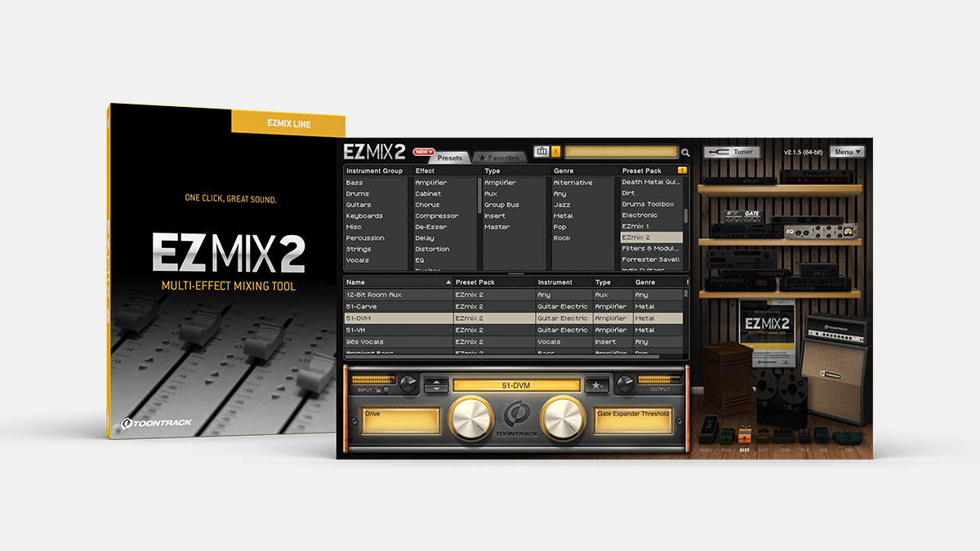Sort results by Type column header
Viewport: 980px width, 551px height.
612,282
